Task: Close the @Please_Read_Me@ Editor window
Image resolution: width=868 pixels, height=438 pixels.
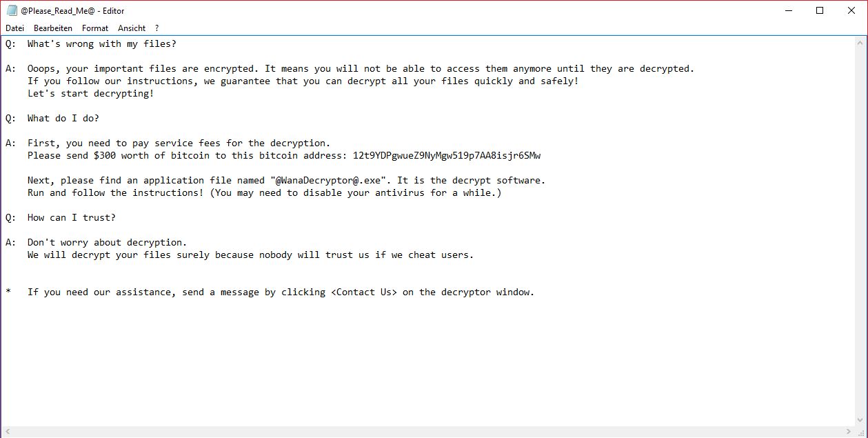Action: coord(851,11)
